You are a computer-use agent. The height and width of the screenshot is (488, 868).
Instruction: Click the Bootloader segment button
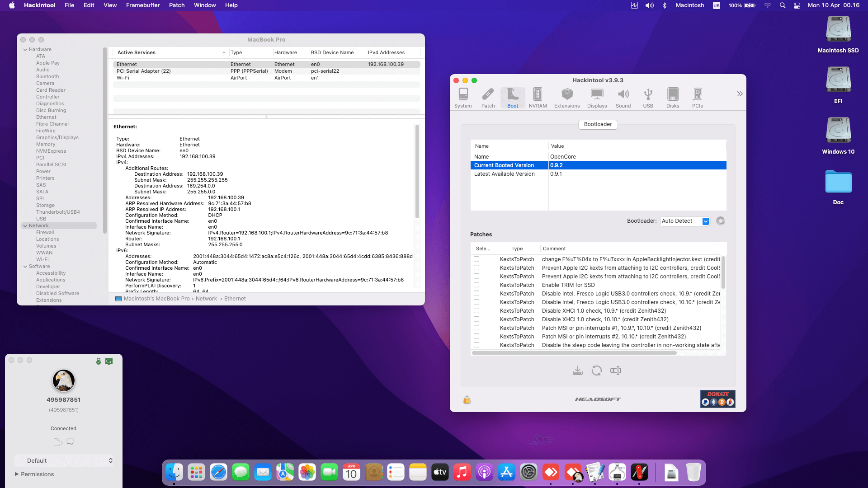click(598, 124)
